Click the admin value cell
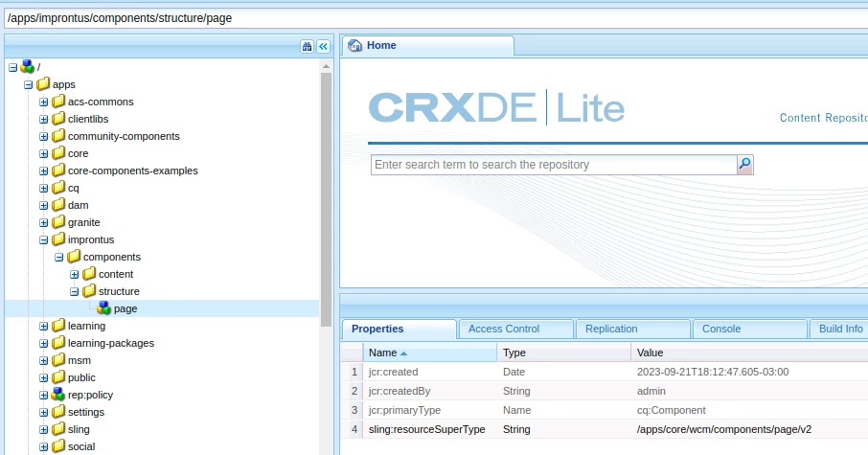Screen dimensions: 868x455 coord(651,391)
